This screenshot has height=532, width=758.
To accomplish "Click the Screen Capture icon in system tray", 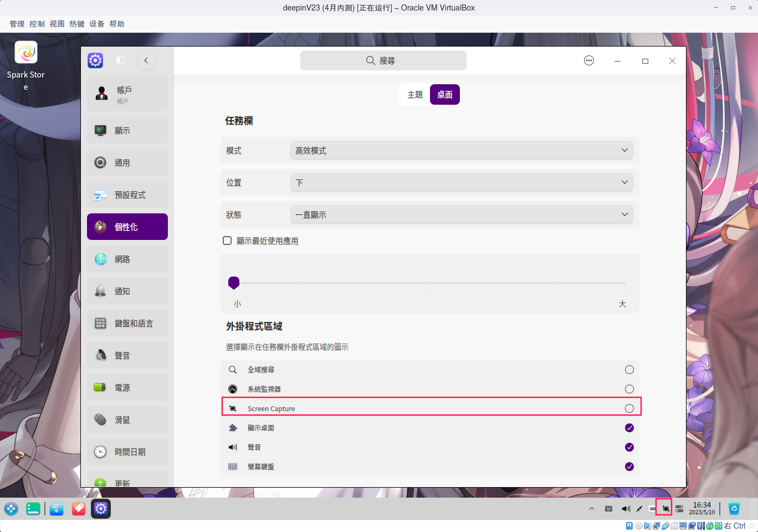I will coord(663,508).
